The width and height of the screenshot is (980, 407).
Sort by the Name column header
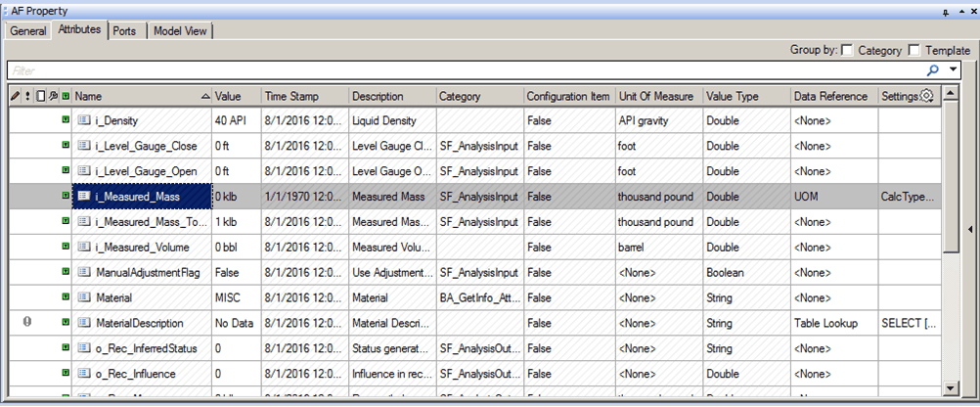pyautogui.click(x=143, y=96)
